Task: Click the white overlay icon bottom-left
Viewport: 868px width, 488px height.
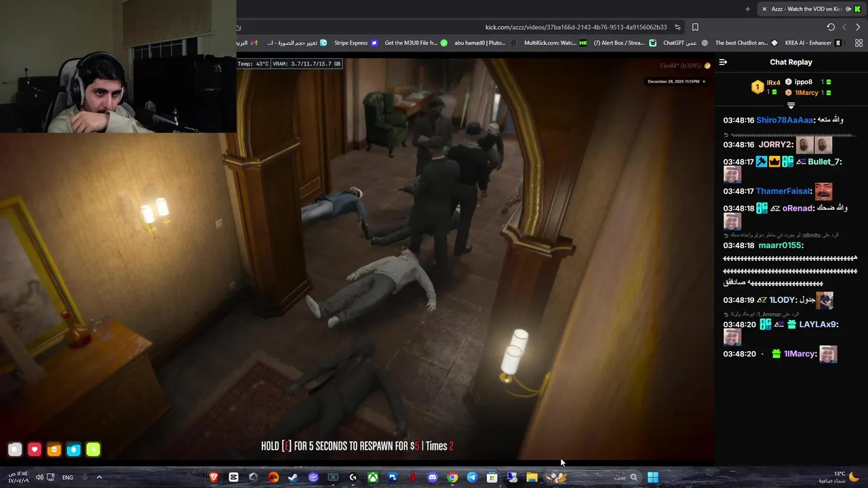Action: [15, 449]
